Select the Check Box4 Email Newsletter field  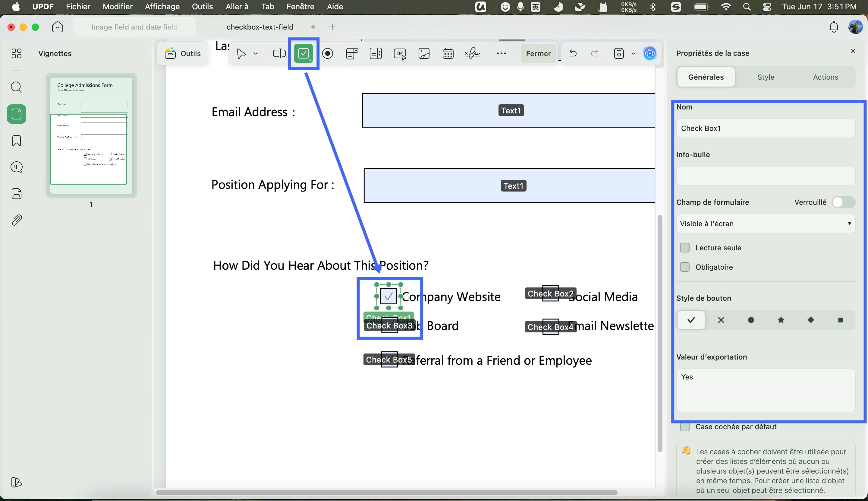click(x=550, y=327)
